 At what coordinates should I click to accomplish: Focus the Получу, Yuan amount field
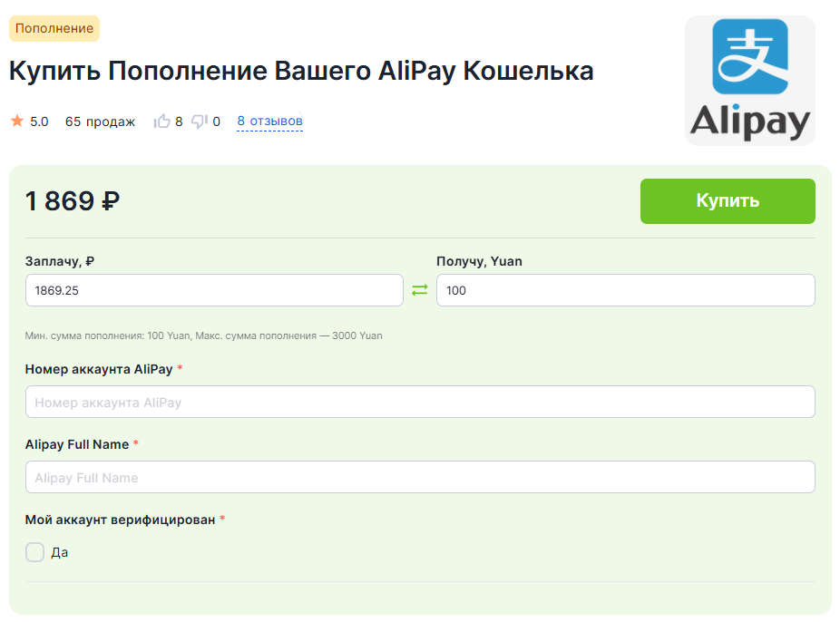tap(626, 290)
